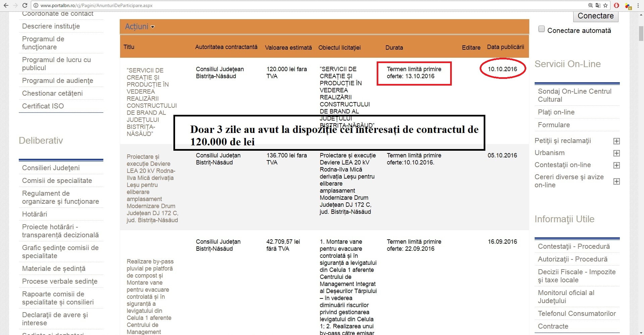
Task: Reload the page with the refresh icon
Action: [x=24, y=5]
